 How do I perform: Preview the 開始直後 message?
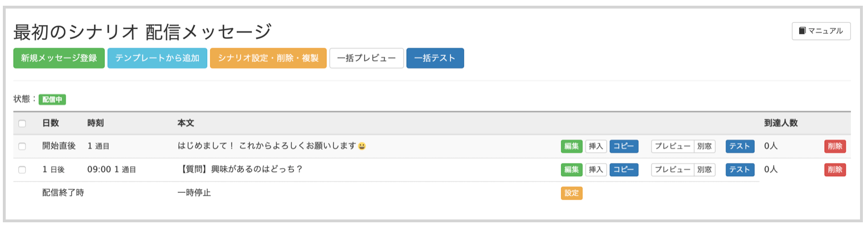pyautogui.click(x=673, y=146)
